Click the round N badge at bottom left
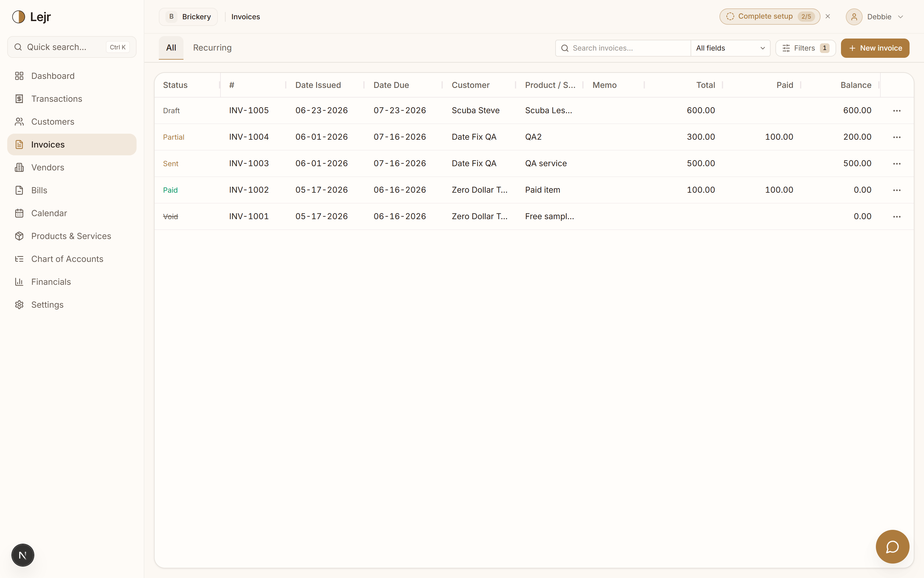The image size is (924, 578). pos(23,555)
